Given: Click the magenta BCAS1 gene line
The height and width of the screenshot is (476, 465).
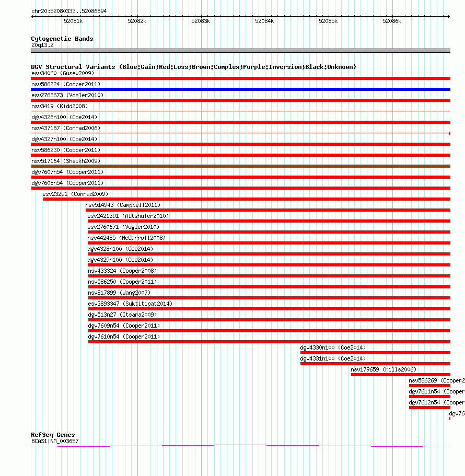Looking at the screenshot, I should (240, 446).
